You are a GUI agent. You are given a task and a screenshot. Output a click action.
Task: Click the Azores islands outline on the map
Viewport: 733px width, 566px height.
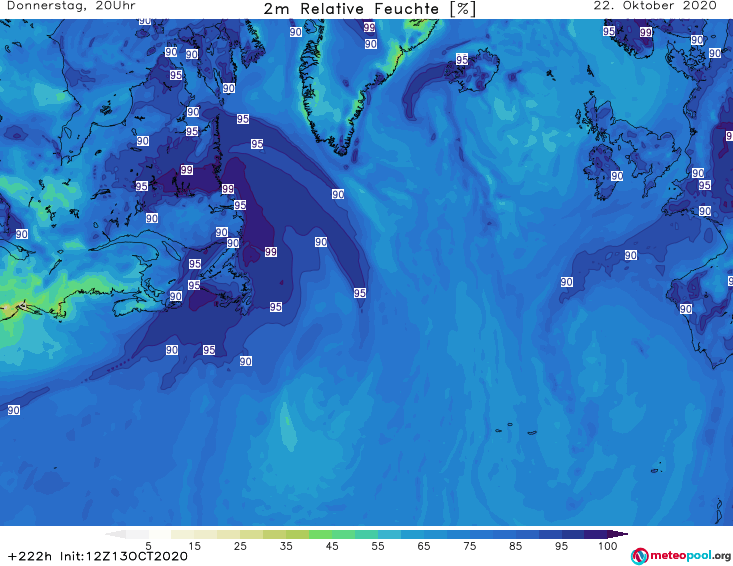pyautogui.click(x=514, y=429)
